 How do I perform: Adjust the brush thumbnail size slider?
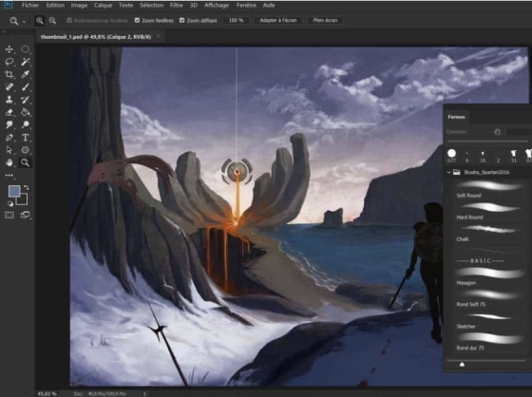(462, 364)
